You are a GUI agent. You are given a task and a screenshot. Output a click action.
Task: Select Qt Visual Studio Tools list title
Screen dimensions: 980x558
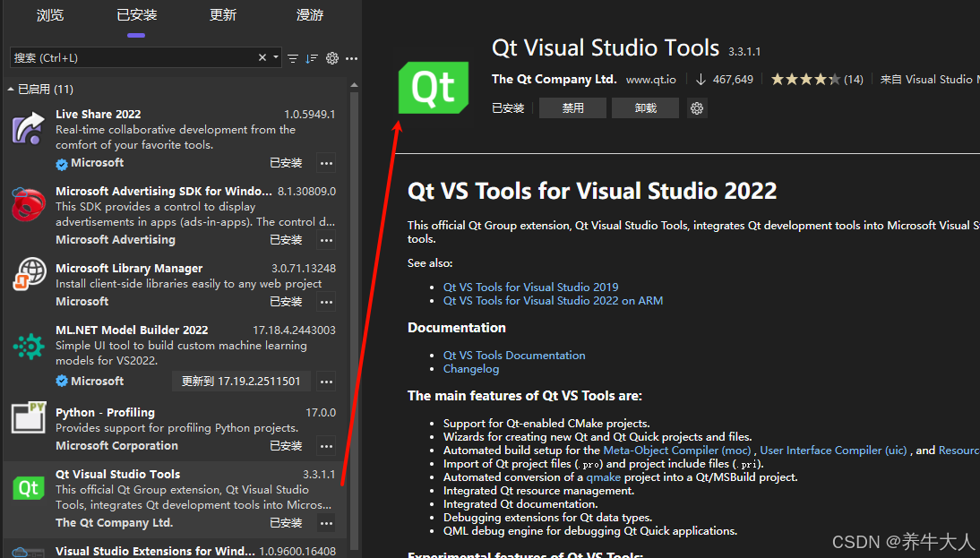117,475
